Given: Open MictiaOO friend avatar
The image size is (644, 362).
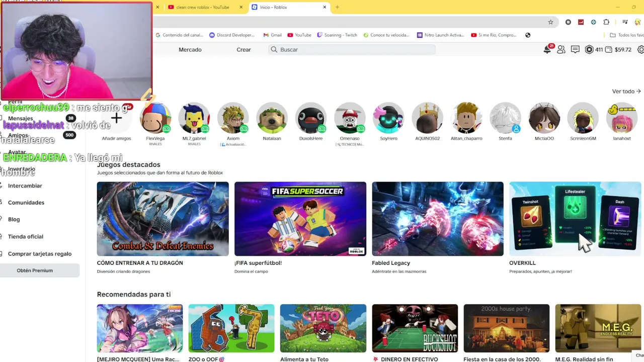Looking at the screenshot, I should point(544,118).
